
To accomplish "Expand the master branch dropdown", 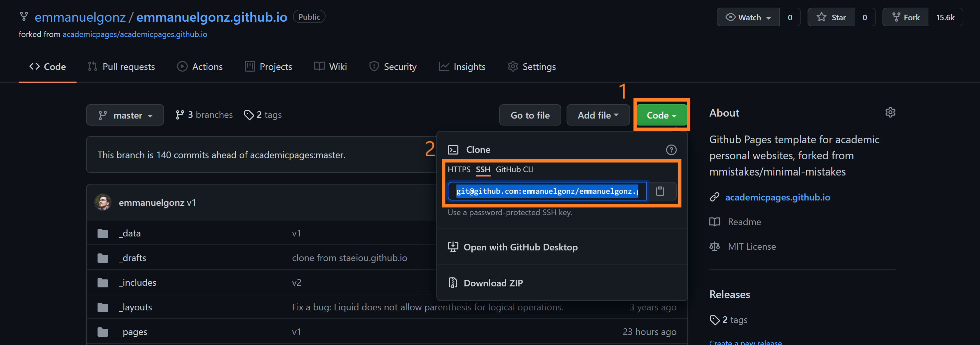I will click(x=125, y=115).
